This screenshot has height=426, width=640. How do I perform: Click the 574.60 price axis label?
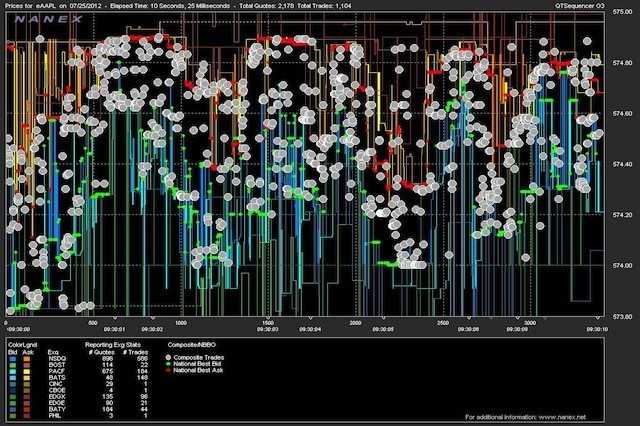tap(622, 113)
